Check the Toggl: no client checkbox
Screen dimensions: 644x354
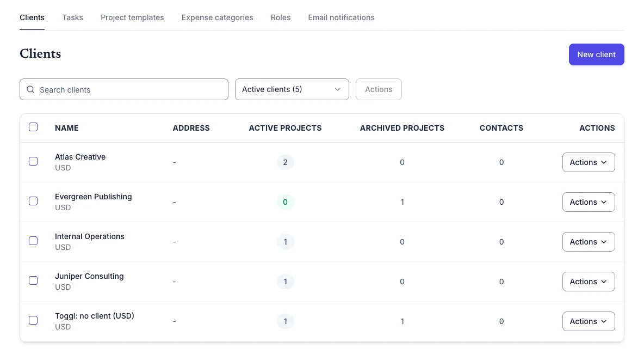(33, 320)
